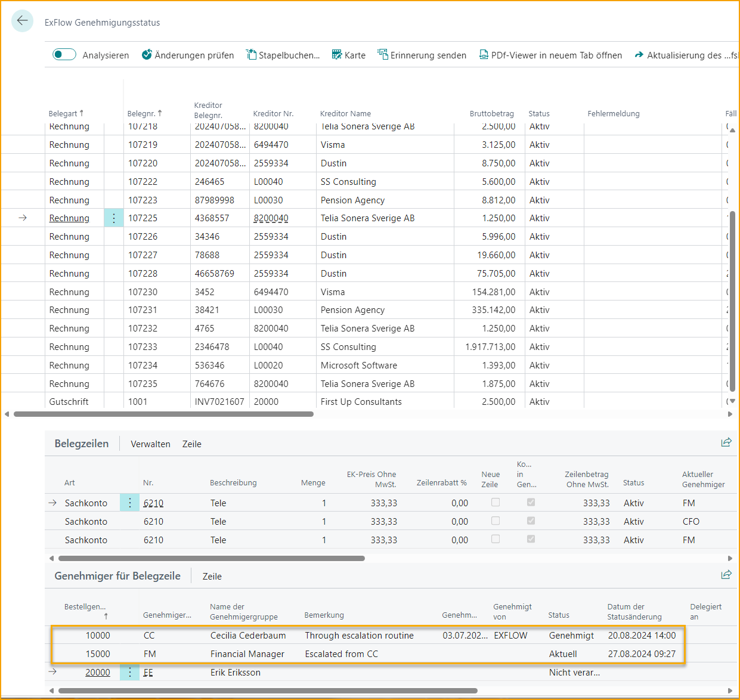Open Kreditor link 8200040 for invoice 107225
This screenshot has width=740, height=700.
(271, 218)
